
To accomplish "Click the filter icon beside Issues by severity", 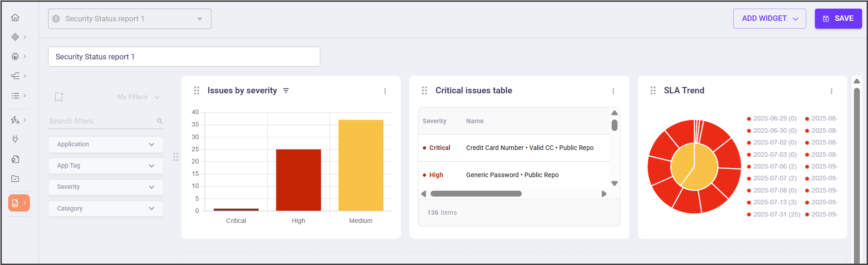I will pos(286,91).
